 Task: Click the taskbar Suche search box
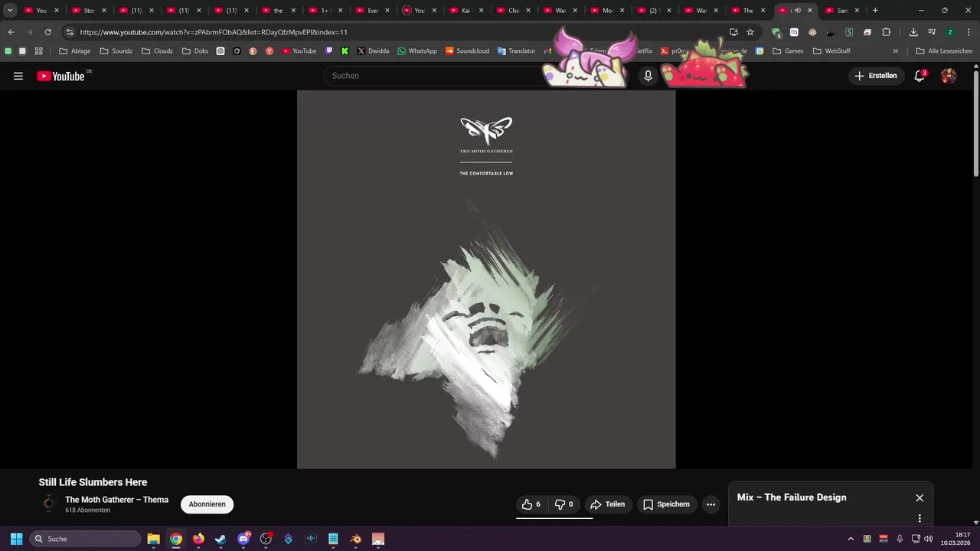[x=85, y=539]
